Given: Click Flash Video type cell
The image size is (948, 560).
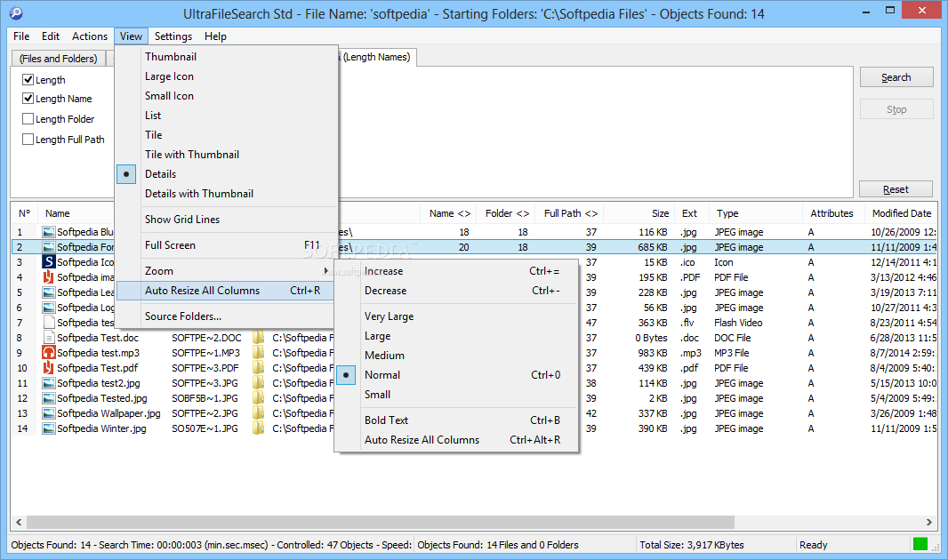Looking at the screenshot, I should click(738, 323).
